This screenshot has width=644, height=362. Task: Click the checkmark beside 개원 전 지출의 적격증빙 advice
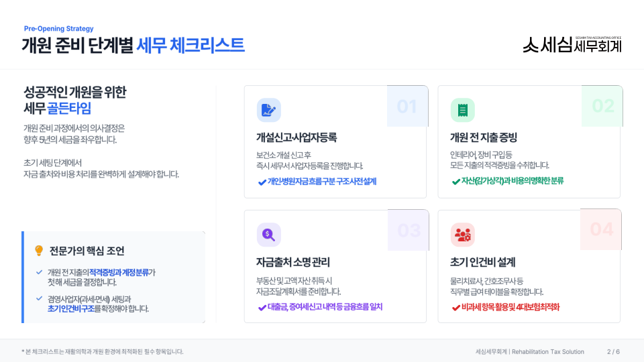[x=39, y=272]
